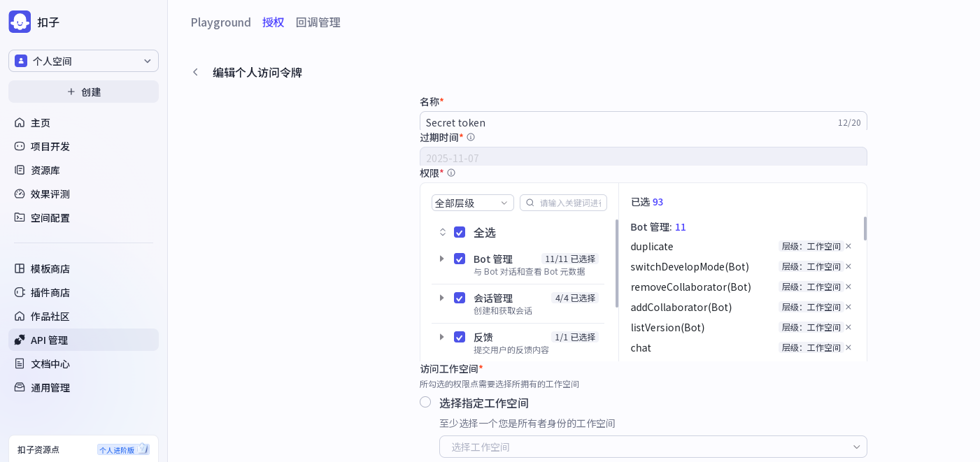Click the info icon next to 权限

coord(451,173)
